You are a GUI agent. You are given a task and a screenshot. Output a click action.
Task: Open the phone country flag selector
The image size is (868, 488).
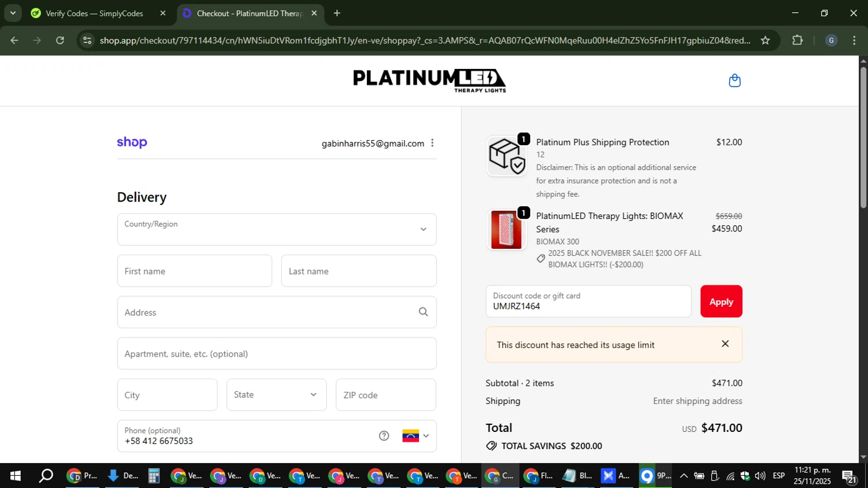[x=415, y=436]
